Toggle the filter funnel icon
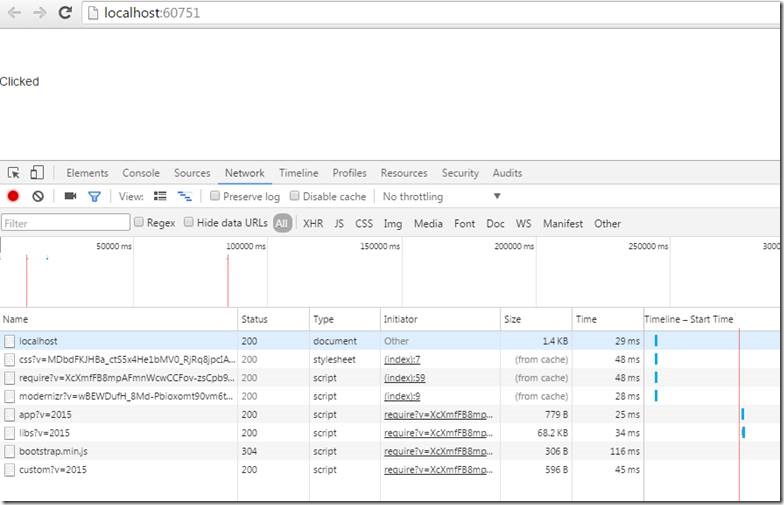Image resolution: width=784 pixels, height=505 pixels. pyautogui.click(x=94, y=196)
